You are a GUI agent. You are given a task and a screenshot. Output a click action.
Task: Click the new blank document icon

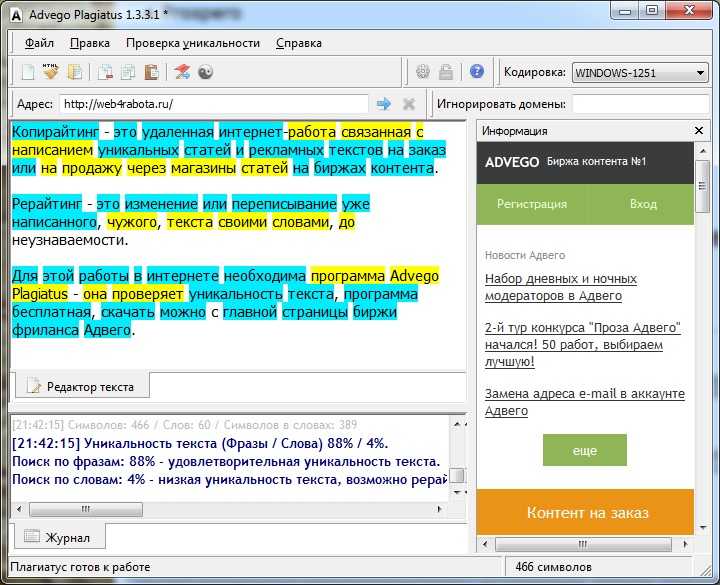pos(28,72)
